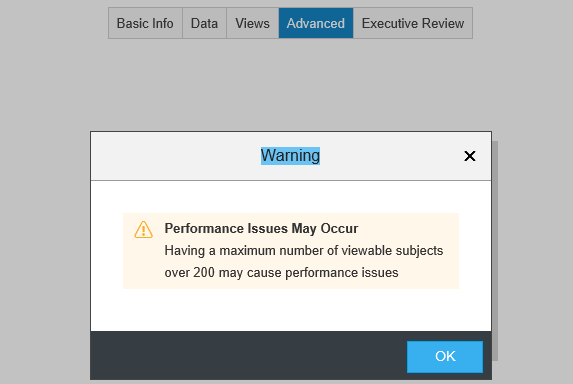573x384 pixels.
Task: Close the Warning dialog with the X
Action: pos(470,156)
